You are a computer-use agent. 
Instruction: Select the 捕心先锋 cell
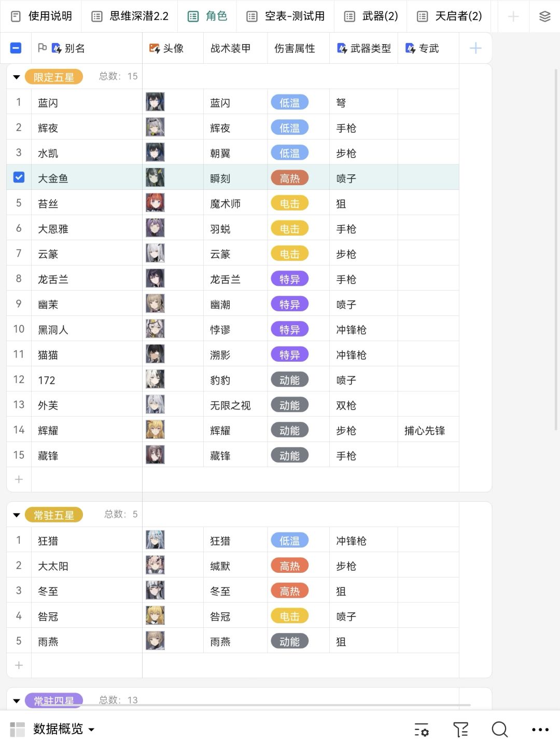428,430
